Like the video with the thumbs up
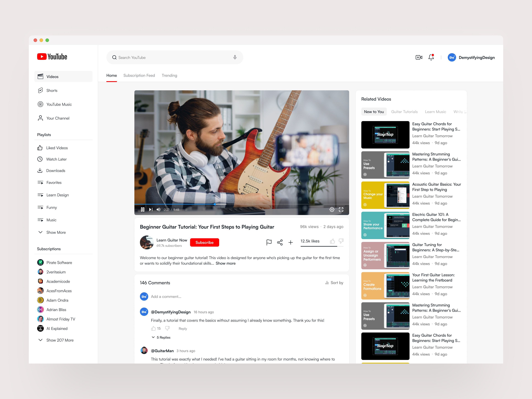Viewport: 532px width, 399px height. (333, 241)
